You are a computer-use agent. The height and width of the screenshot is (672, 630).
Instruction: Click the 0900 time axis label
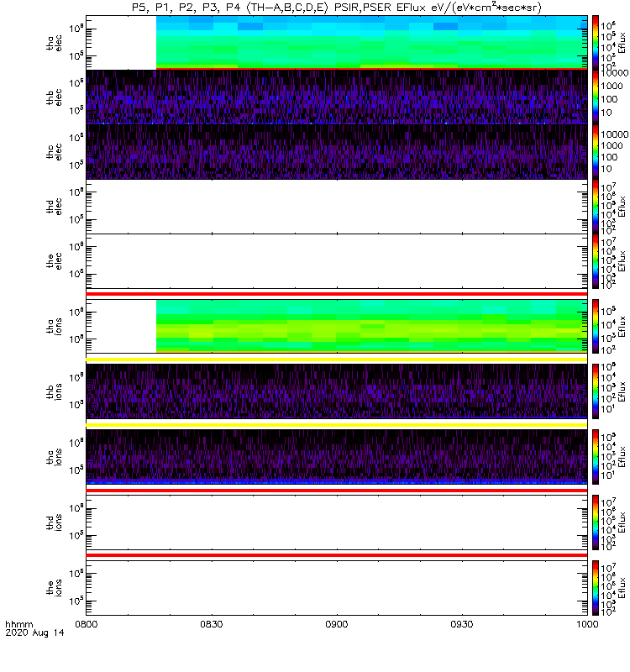click(x=337, y=624)
